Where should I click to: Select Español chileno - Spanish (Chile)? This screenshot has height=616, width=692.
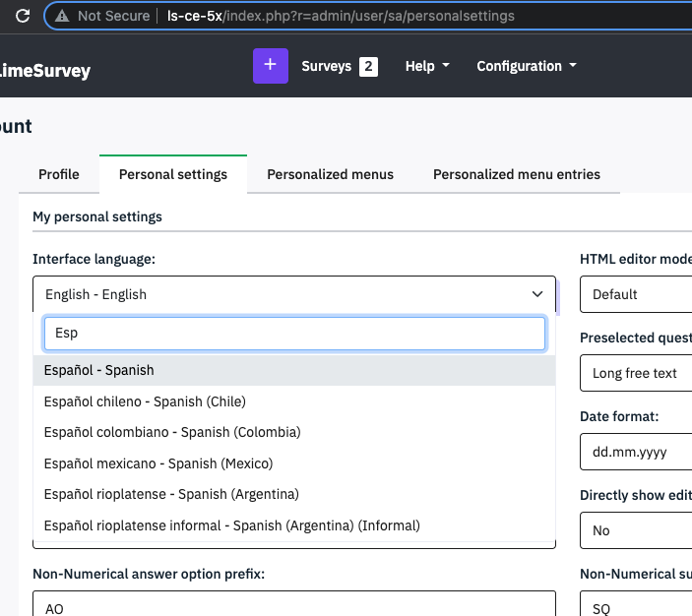(145, 401)
